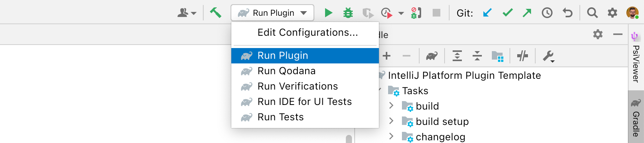This screenshot has width=644, height=143.
Task: Commit changes with Git checkmark icon
Action: coord(508,13)
